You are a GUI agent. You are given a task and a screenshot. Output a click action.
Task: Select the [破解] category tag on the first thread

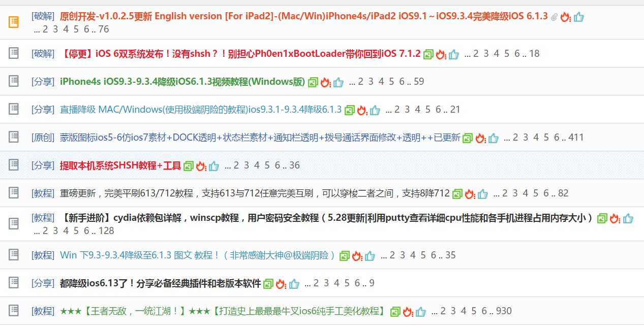coord(43,16)
